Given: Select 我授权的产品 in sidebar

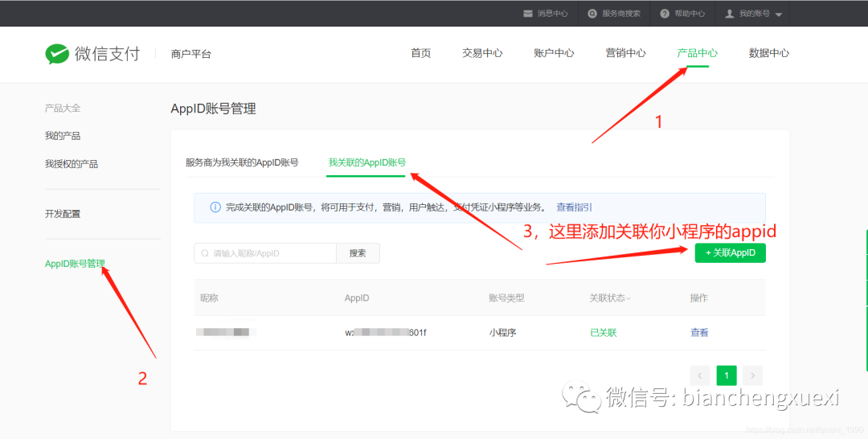Looking at the screenshot, I should point(72,164).
